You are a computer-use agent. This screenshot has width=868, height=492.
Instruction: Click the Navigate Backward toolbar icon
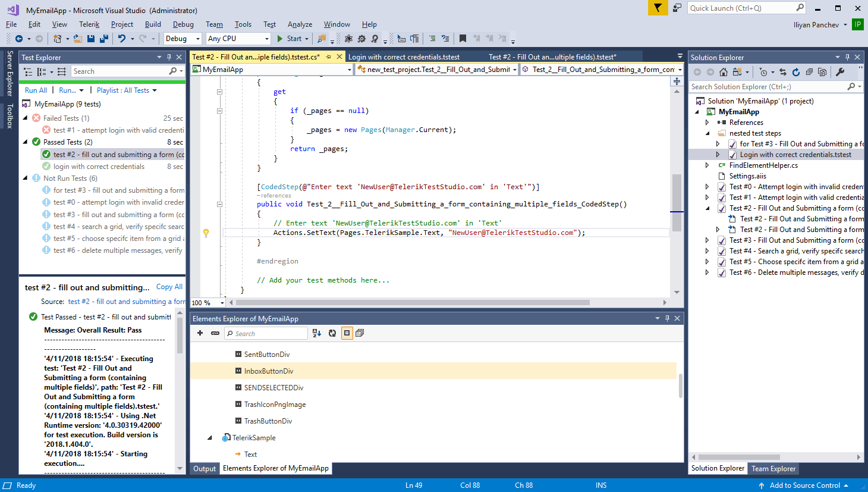[19, 39]
